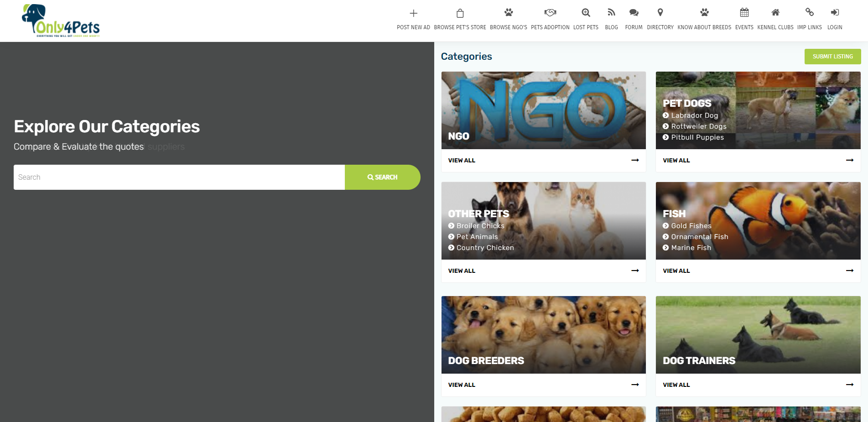Click the shopping bag icon for Pet's Store
This screenshot has width=868, height=422.
460,13
